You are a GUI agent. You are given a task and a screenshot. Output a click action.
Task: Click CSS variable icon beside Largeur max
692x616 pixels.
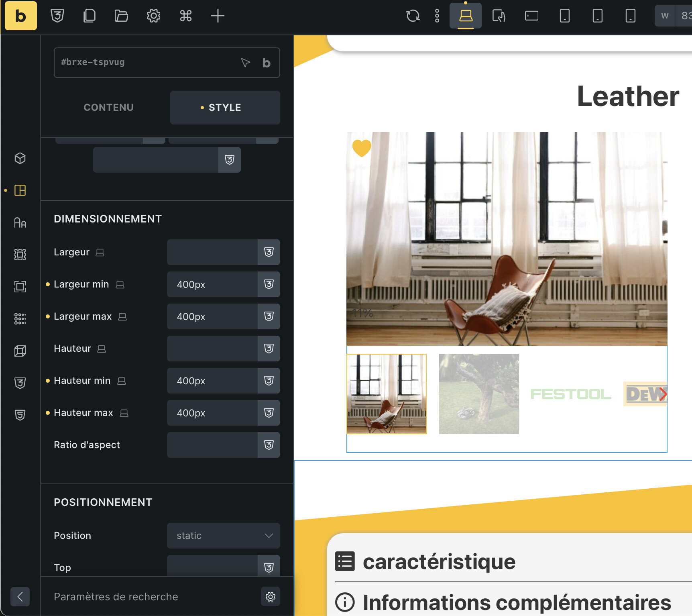pyautogui.click(x=269, y=316)
